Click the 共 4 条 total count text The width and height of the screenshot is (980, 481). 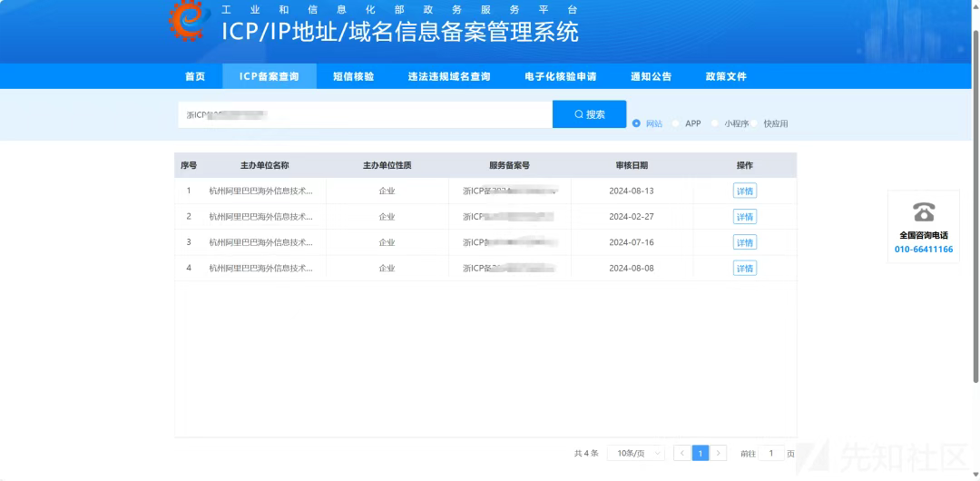click(x=586, y=453)
